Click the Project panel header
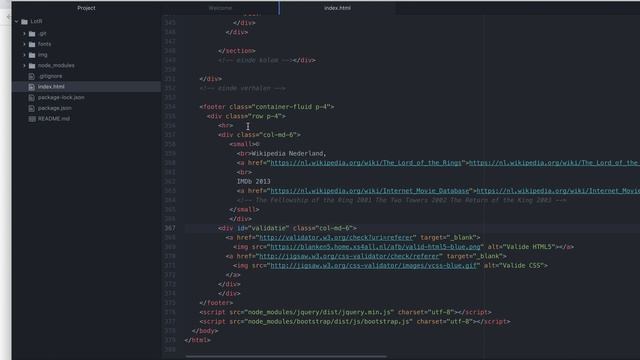640x360 pixels. (86, 8)
